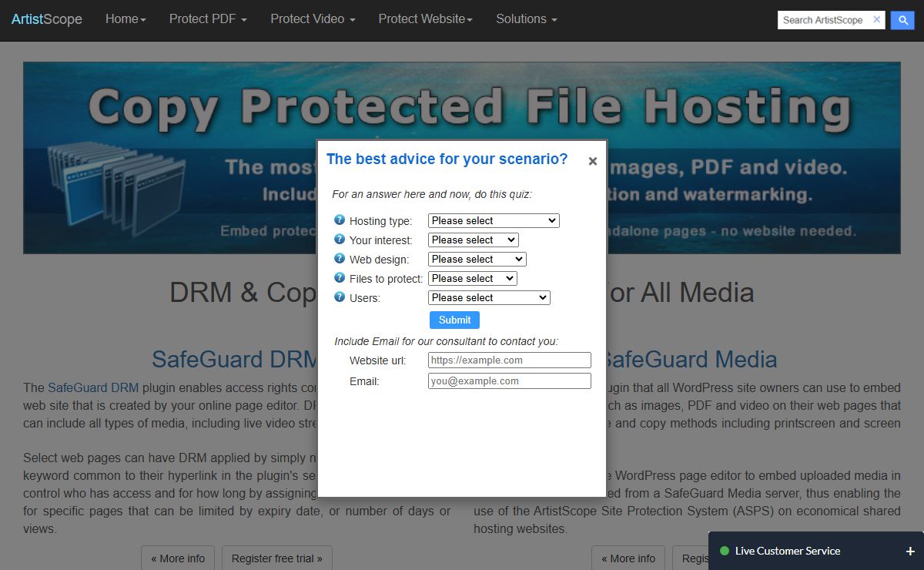
Task: Close the advice quiz popup
Action: coord(593,161)
